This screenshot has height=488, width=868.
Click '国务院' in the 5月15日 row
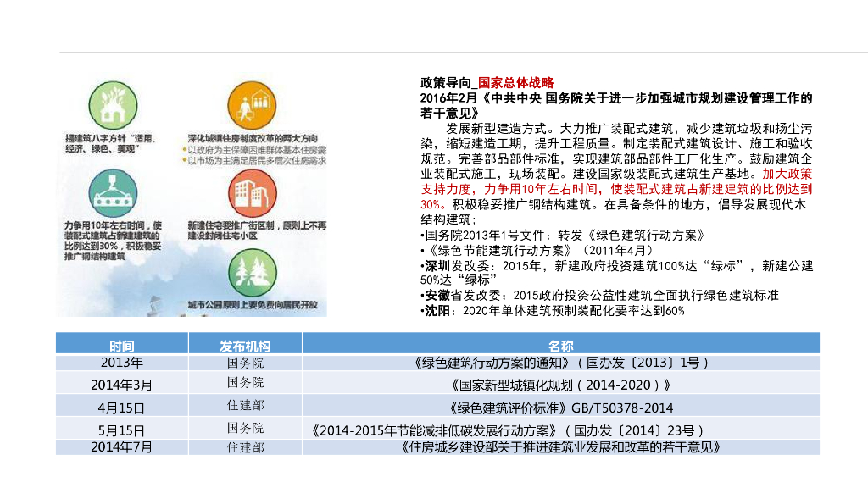click(245, 428)
